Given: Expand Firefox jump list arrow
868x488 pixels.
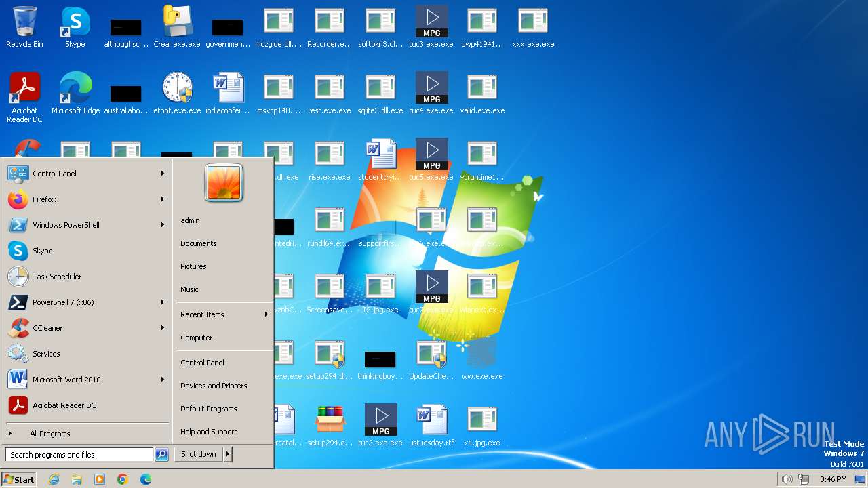Looking at the screenshot, I should (163, 199).
